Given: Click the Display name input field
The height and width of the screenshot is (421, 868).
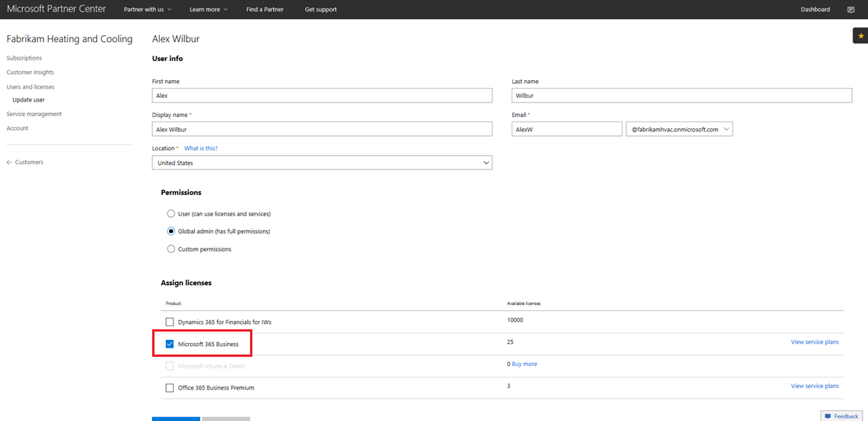Looking at the screenshot, I should 322,129.
